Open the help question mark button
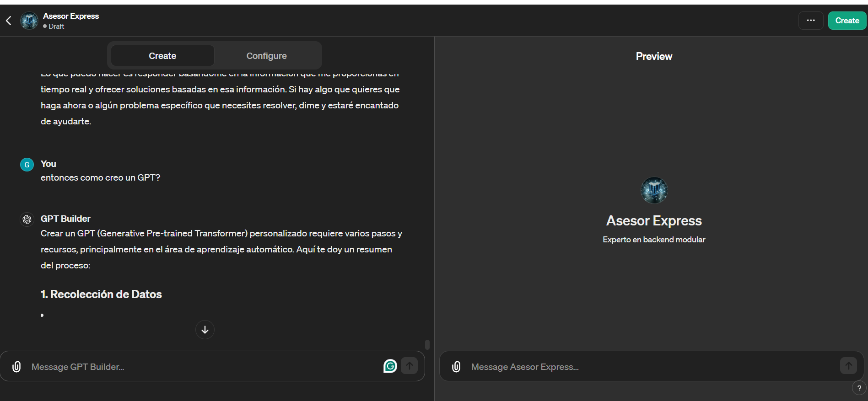This screenshot has height=401, width=868. (859, 388)
